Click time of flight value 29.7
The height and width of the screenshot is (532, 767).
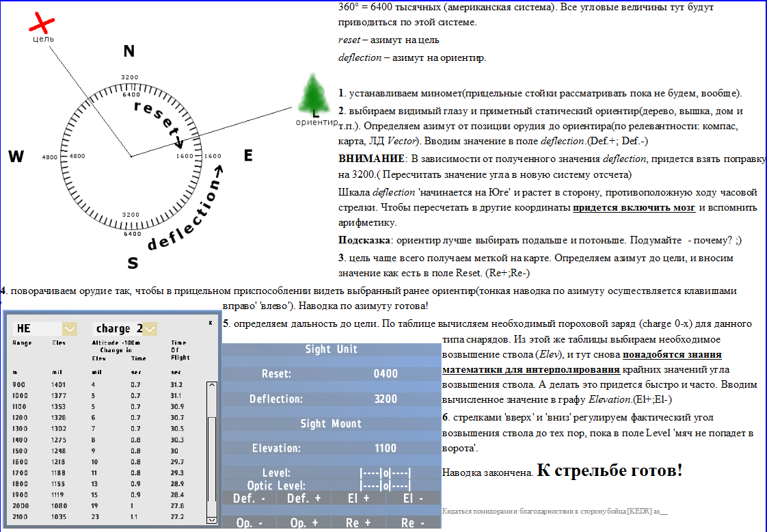(177, 462)
